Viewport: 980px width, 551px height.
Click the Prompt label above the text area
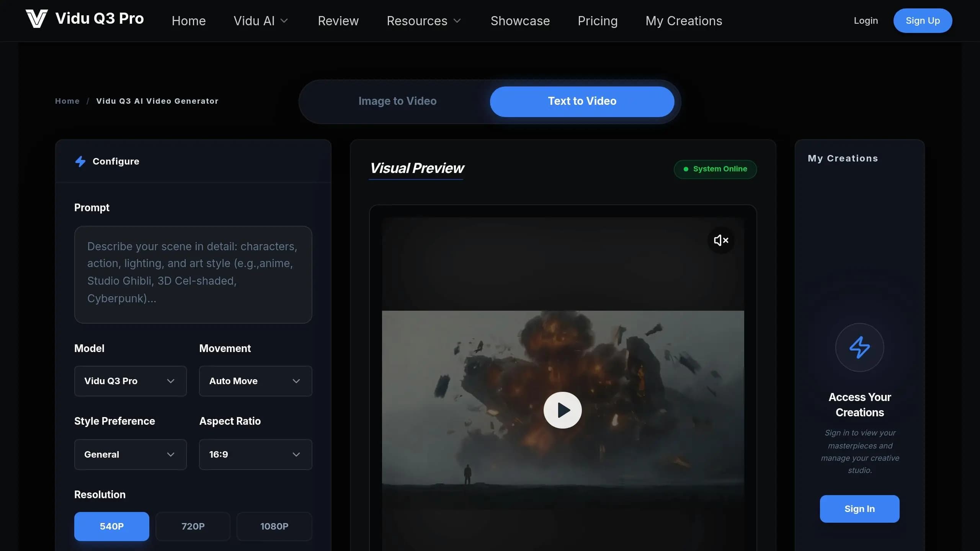click(x=92, y=207)
